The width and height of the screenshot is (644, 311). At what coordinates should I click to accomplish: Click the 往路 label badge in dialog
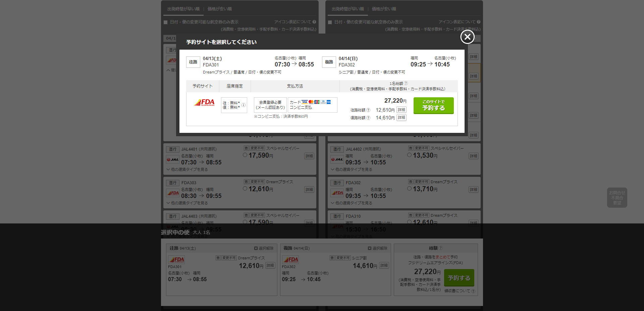pos(193,62)
